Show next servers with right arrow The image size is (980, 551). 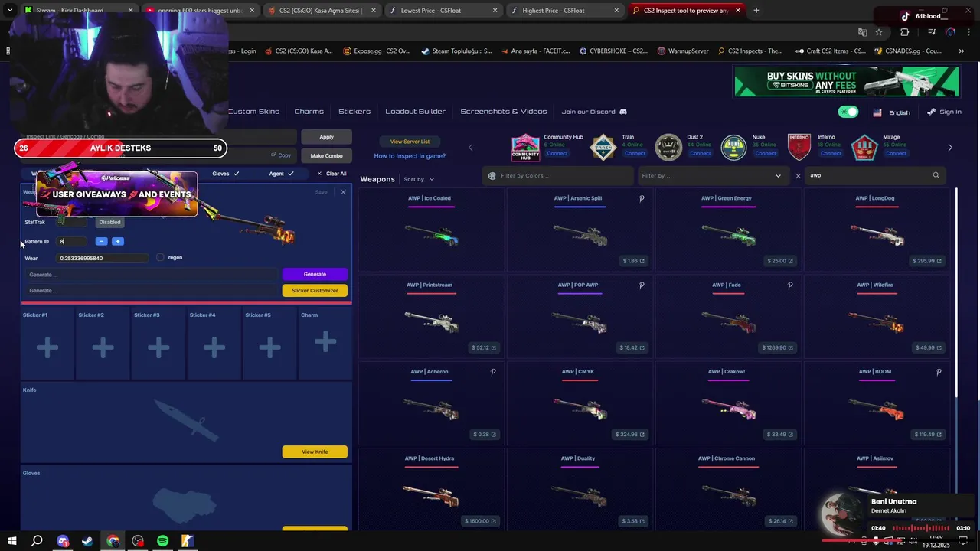[950, 148]
